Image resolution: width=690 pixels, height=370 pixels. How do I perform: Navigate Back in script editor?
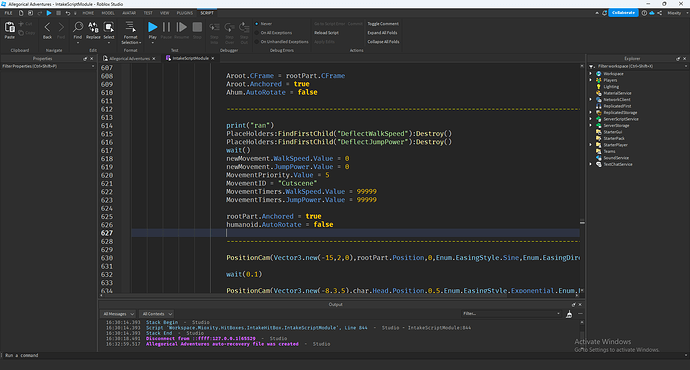coord(47,30)
